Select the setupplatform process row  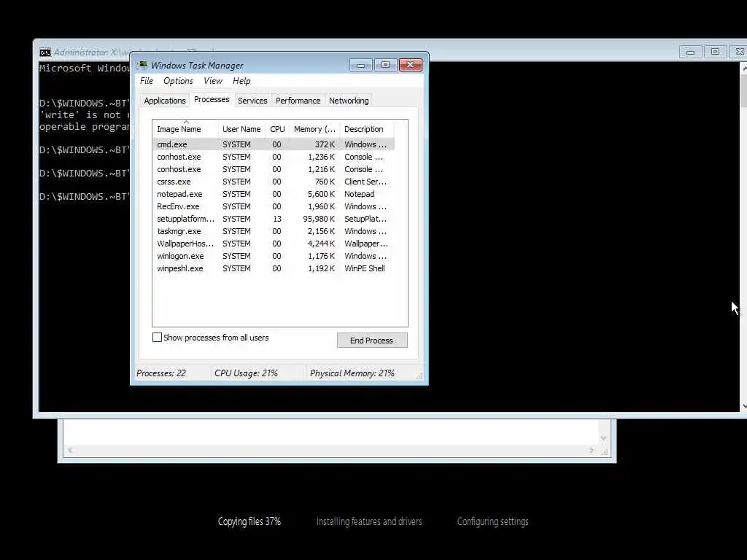tap(274, 219)
